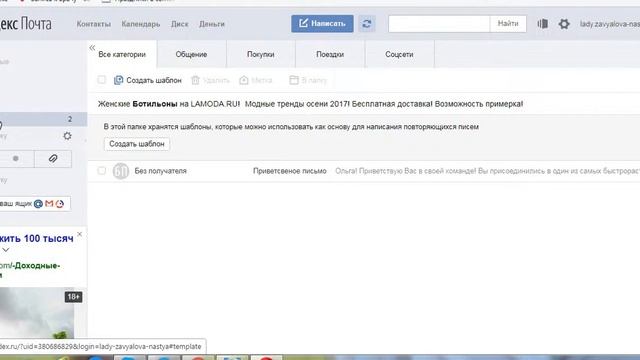Click the Создать шаблон button under the hint
This screenshot has height=360, width=640.
coord(137,144)
